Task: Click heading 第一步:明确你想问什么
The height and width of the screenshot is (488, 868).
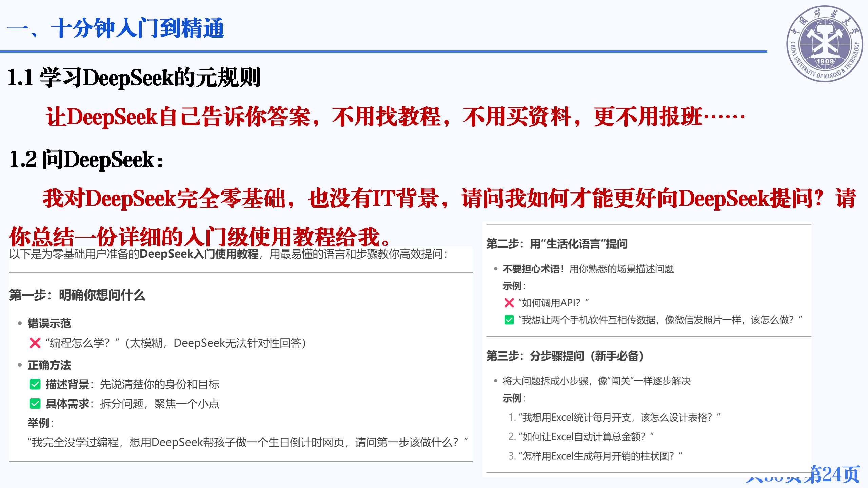Action: pos(77,295)
